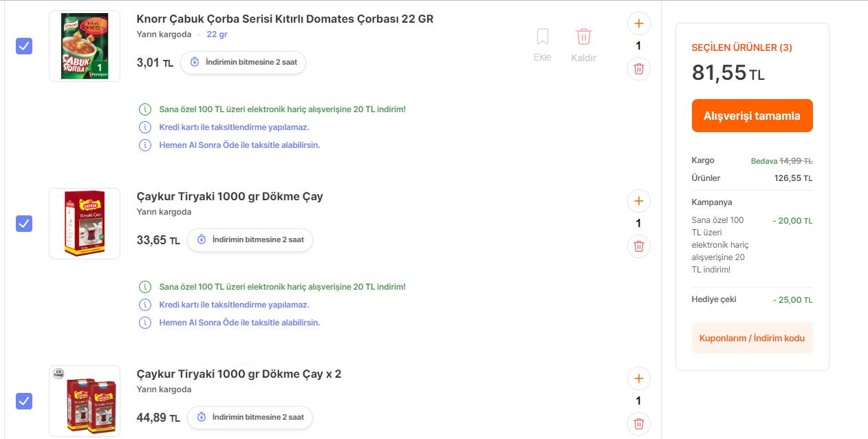Click Ürünler 126,55 TL value
The height and width of the screenshot is (439, 868).
(x=793, y=178)
